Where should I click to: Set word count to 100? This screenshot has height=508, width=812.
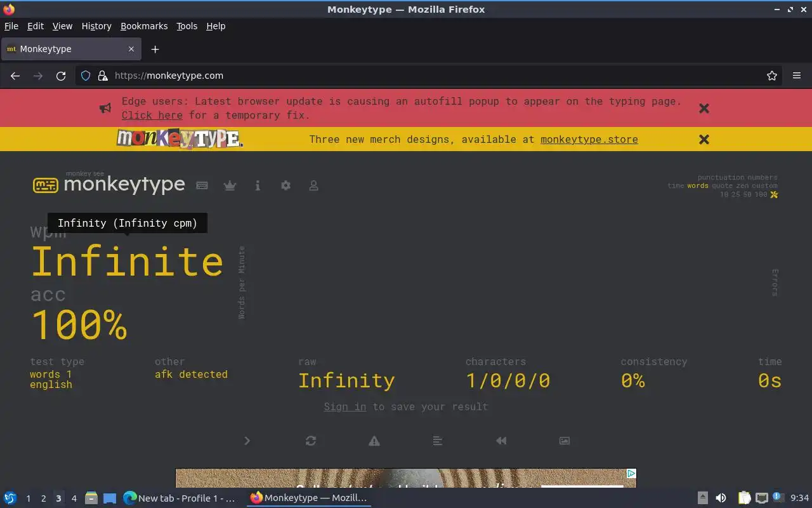click(761, 194)
